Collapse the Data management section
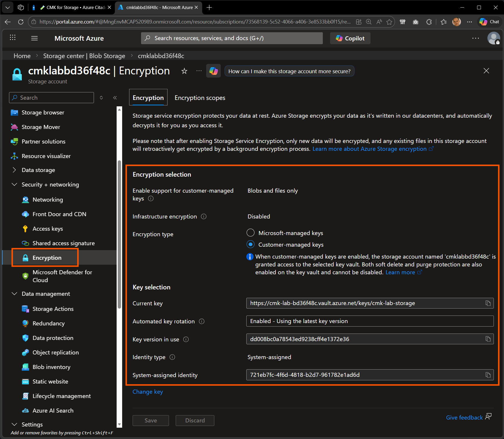This screenshot has width=504, height=439. point(14,294)
